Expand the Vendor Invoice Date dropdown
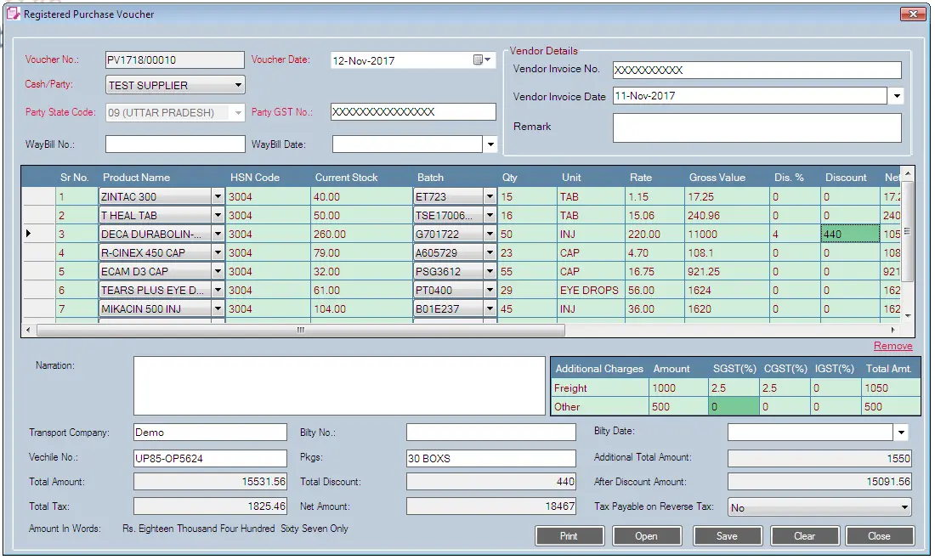 coord(897,97)
